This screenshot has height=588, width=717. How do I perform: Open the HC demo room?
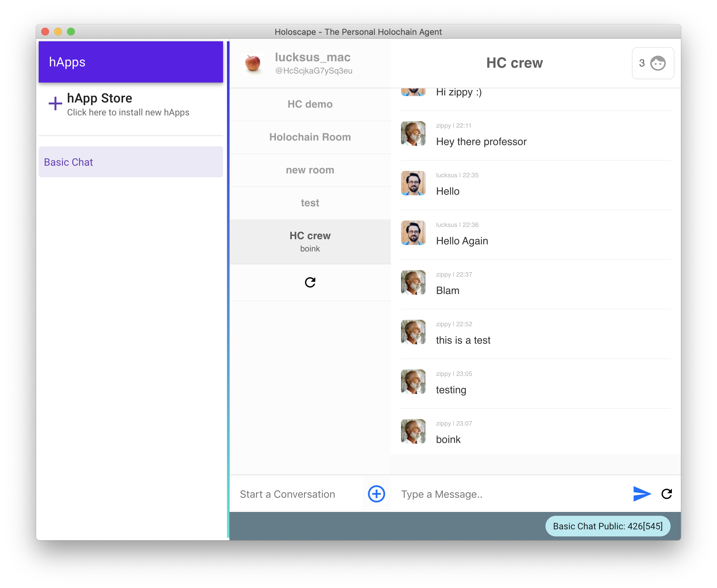(x=310, y=104)
